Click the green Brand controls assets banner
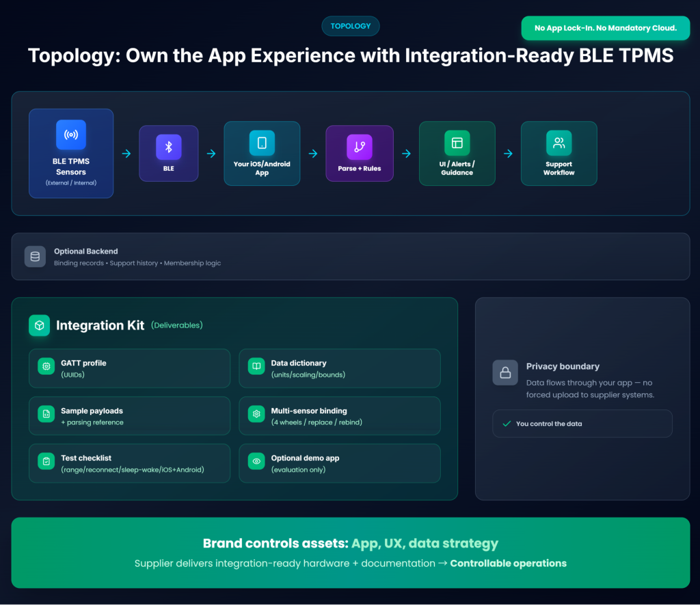This screenshot has width=700, height=605. click(x=350, y=552)
